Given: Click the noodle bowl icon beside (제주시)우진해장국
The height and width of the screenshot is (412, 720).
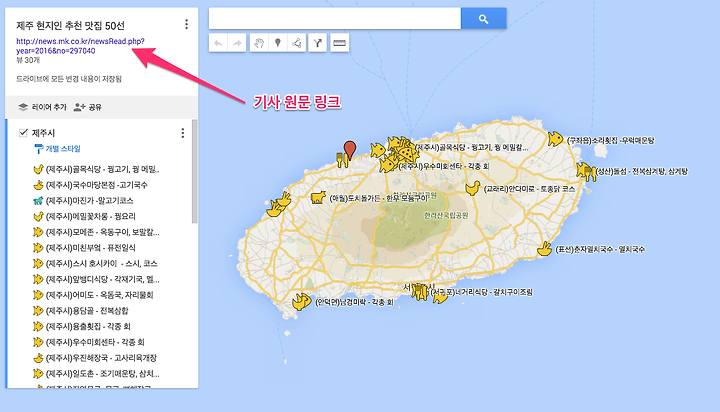Looking at the screenshot, I should coord(38,358).
